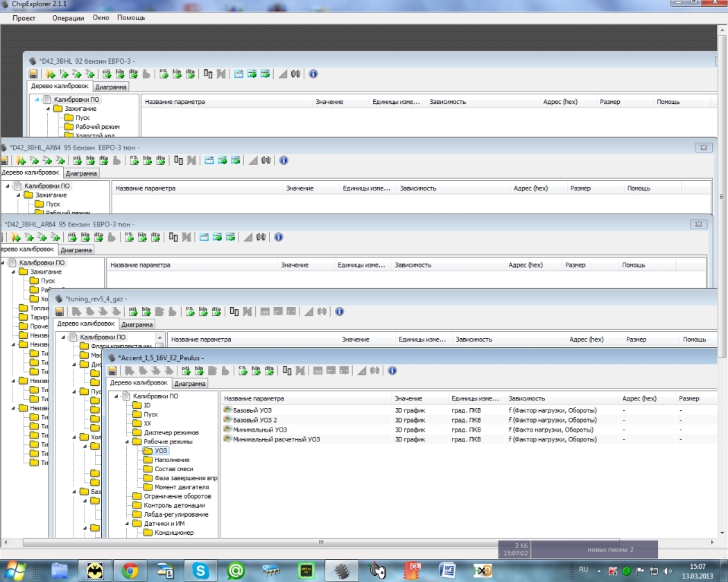728x582 pixels.
Task: Collapse Калибровки ПО root in Accent window tree
Action: tap(116, 396)
